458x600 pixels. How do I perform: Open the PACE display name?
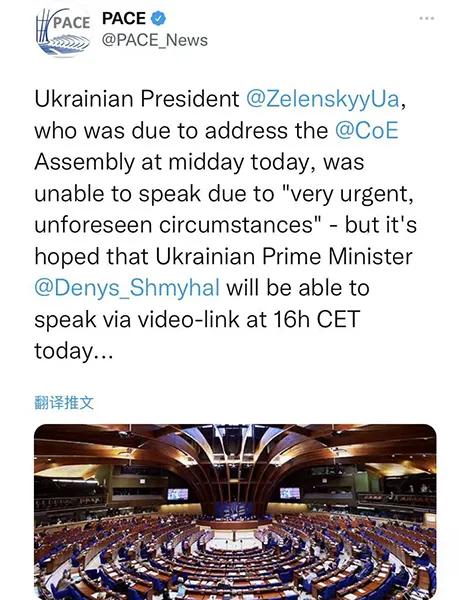[x=124, y=18]
